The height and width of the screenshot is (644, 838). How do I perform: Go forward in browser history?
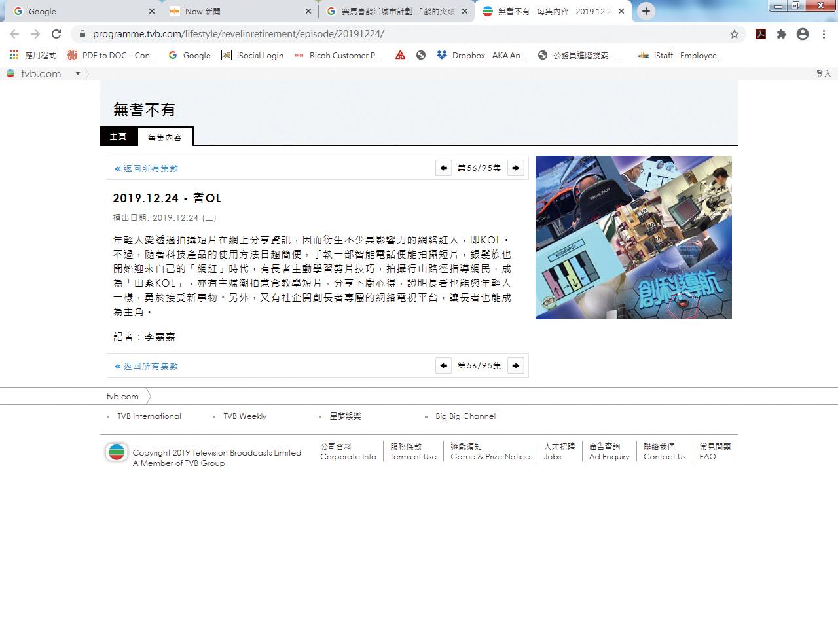pyautogui.click(x=35, y=34)
